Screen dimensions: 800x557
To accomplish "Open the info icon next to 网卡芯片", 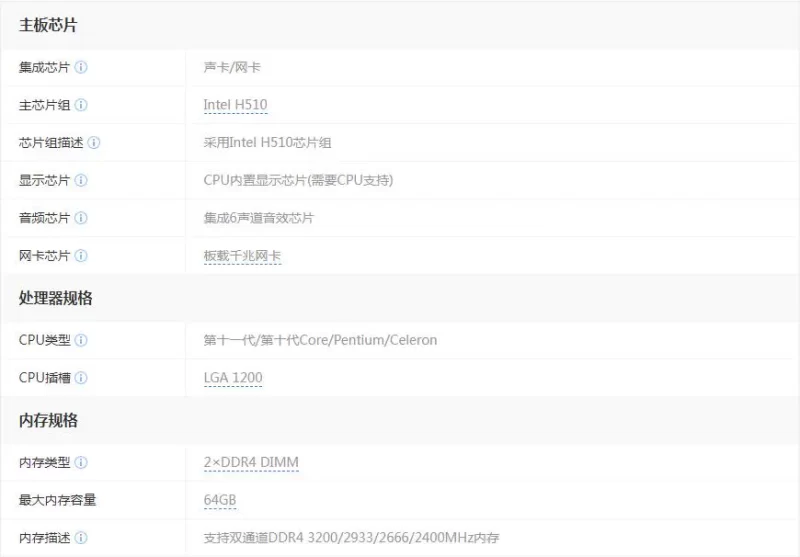I will [x=81, y=256].
